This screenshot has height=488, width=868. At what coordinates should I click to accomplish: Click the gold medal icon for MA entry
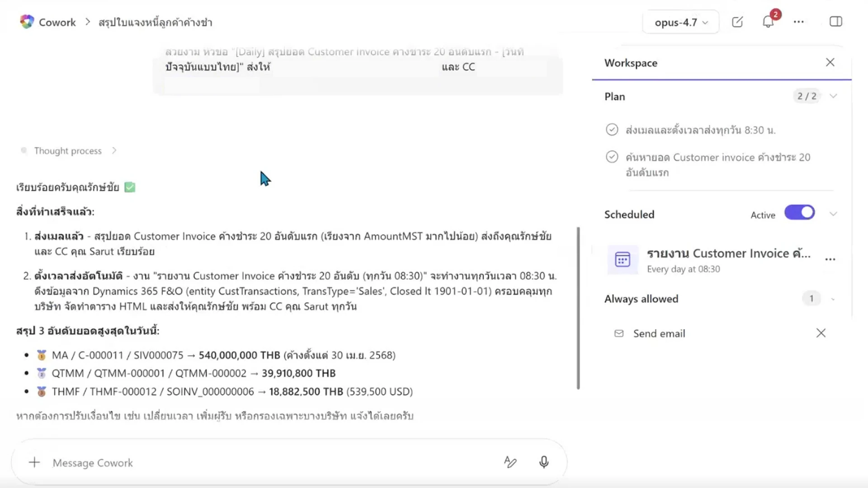click(x=42, y=355)
